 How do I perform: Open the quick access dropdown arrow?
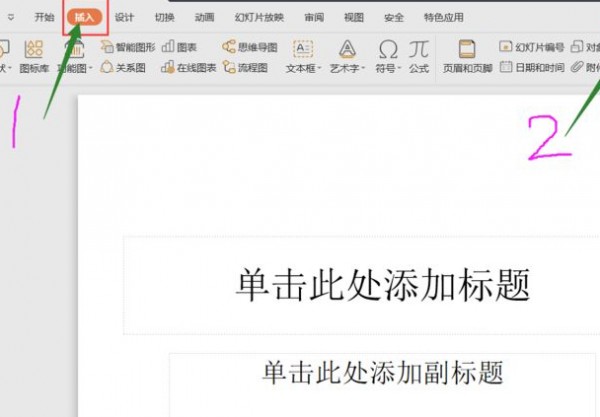click(11, 18)
